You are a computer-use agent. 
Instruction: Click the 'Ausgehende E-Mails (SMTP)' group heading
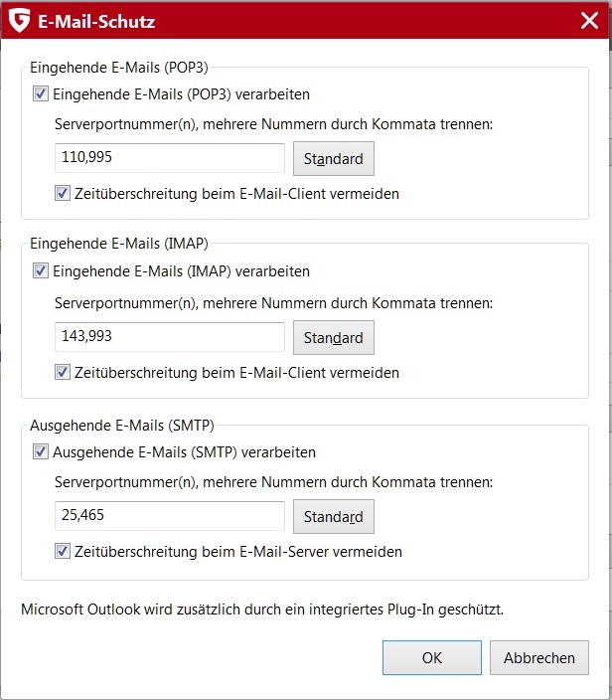pos(121,425)
